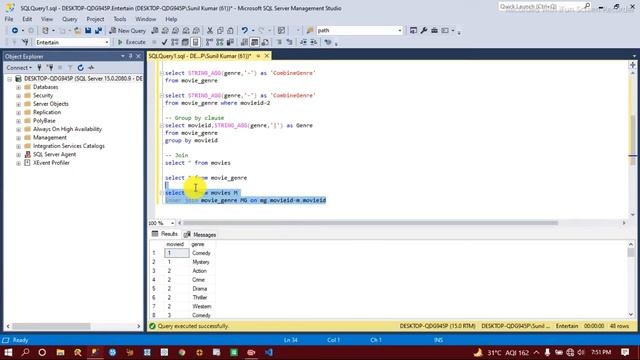The width and height of the screenshot is (640, 360).
Task: Click the Refresh icon in Object Explorer
Action: tap(80, 68)
